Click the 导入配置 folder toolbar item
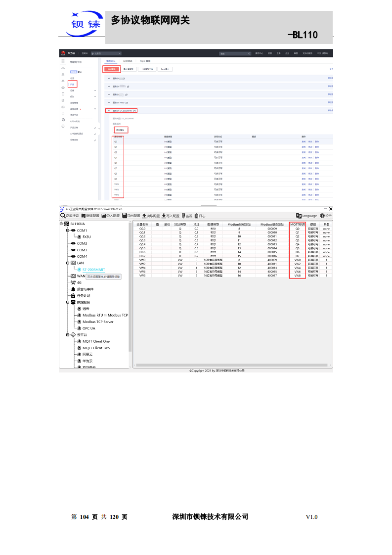 111,216
